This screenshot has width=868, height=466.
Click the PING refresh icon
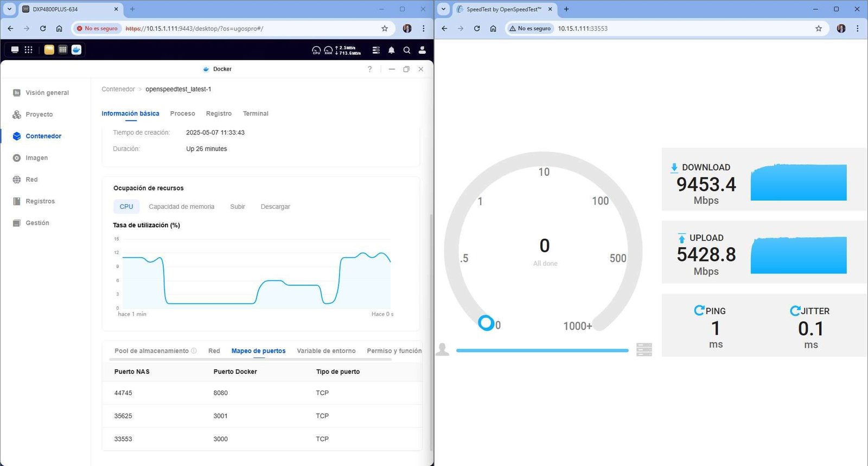(x=699, y=310)
